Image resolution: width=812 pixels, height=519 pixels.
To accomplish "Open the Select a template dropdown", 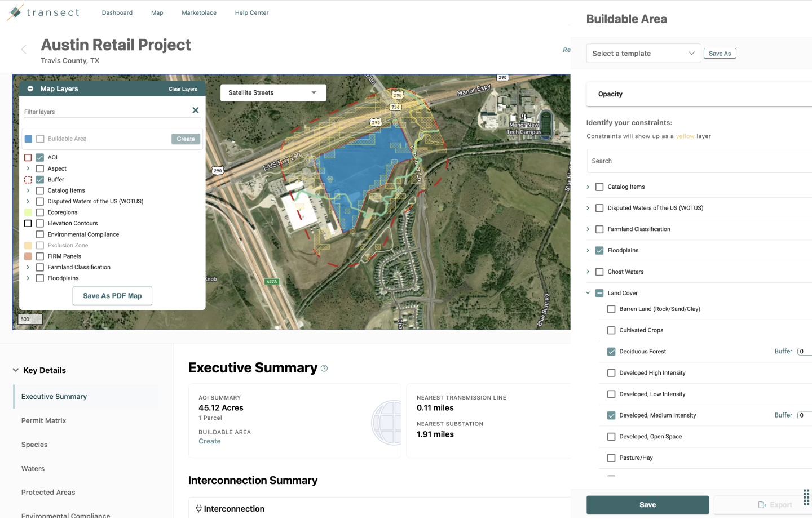I will pos(643,53).
